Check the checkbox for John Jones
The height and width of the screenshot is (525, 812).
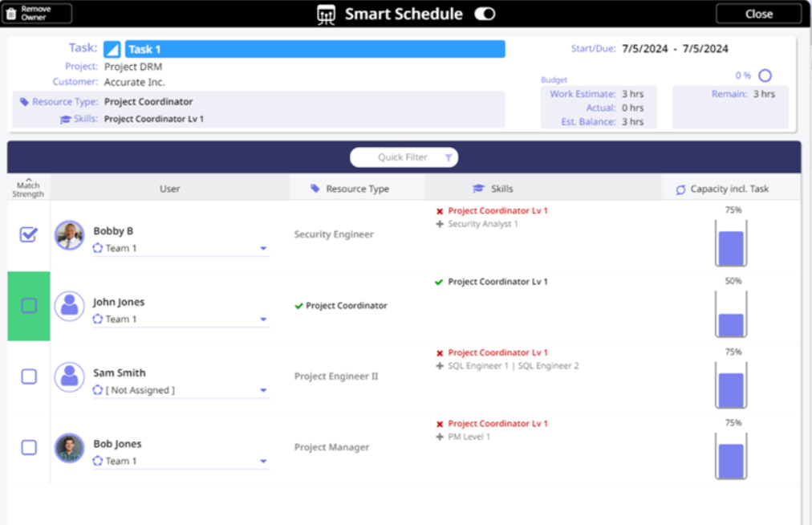click(x=28, y=306)
